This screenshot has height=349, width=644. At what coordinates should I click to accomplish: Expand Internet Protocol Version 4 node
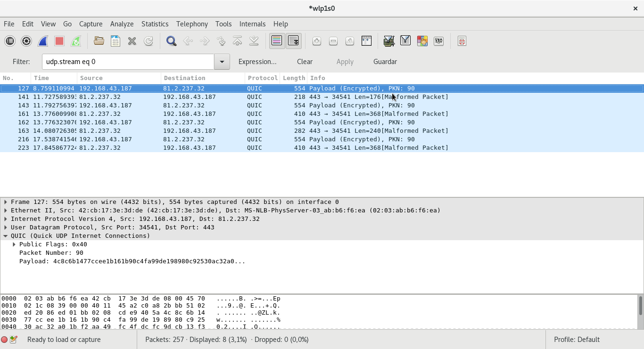(x=6, y=219)
